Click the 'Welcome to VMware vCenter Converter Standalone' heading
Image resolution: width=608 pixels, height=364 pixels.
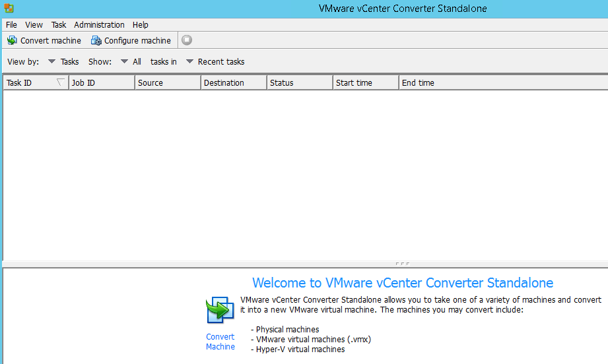coord(403,283)
